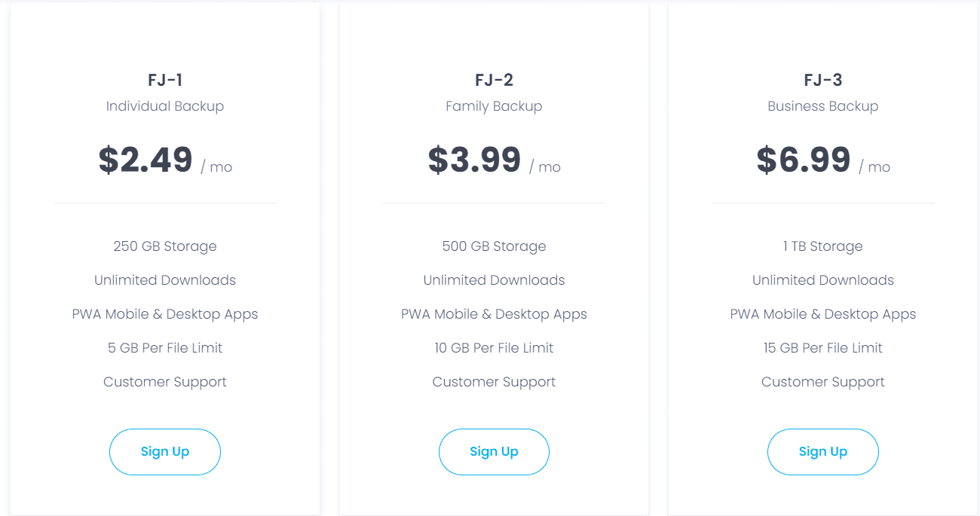
Task: Click the Business Backup subtitle
Action: [x=822, y=105]
